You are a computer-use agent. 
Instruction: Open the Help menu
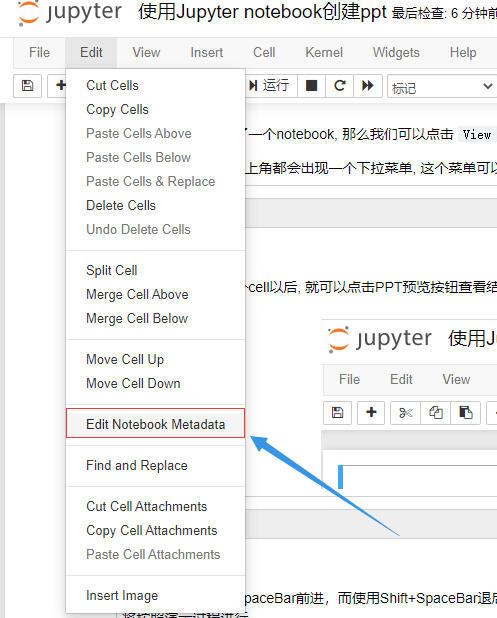(x=463, y=52)
